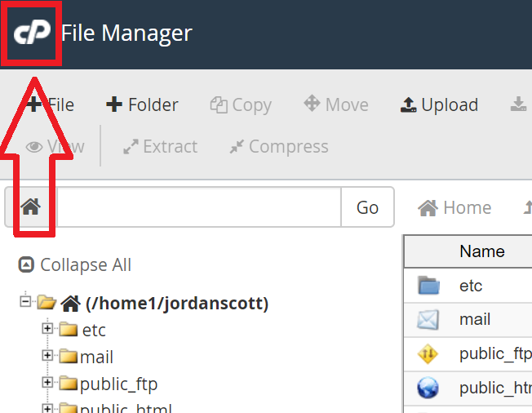Click the etc folder icon in file list

click(x=428, y=286)
